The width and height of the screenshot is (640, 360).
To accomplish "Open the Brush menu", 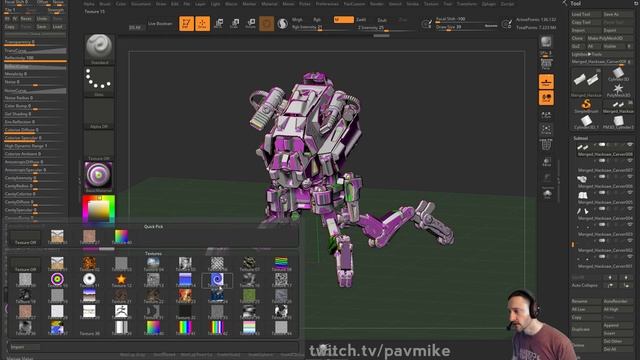I will click(x=105, y=4).
